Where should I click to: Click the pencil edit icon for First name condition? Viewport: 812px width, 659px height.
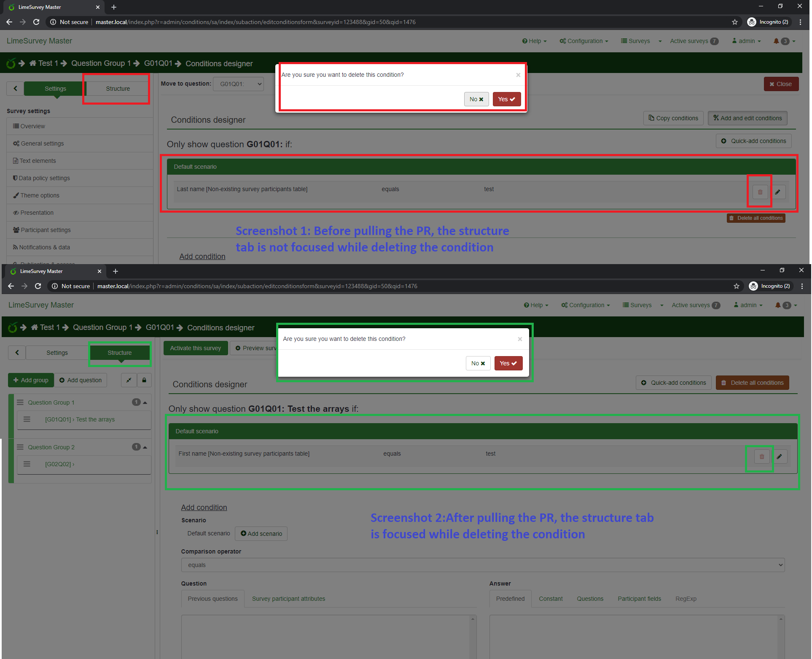point(780,456)
